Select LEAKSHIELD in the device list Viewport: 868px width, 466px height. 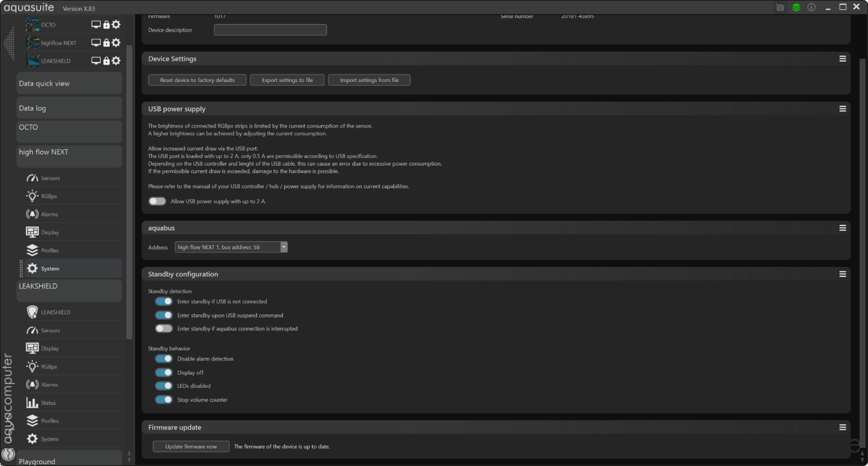[56, 61]
